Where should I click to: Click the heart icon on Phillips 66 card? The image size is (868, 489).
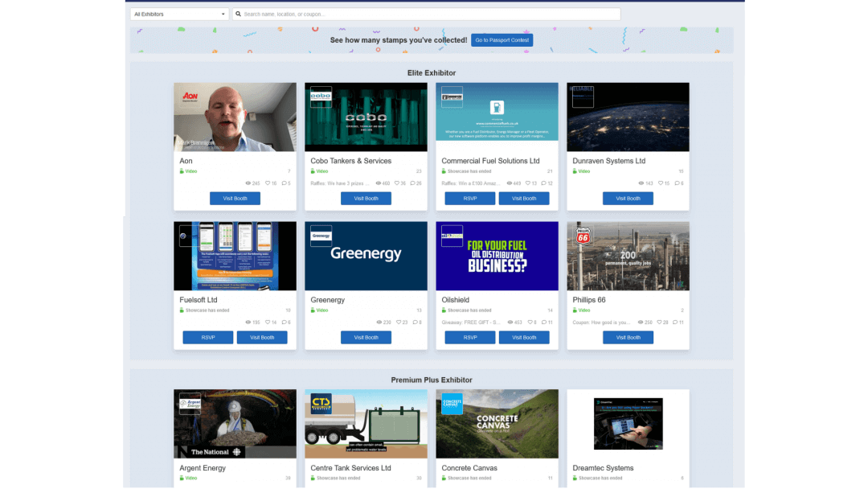660,323
